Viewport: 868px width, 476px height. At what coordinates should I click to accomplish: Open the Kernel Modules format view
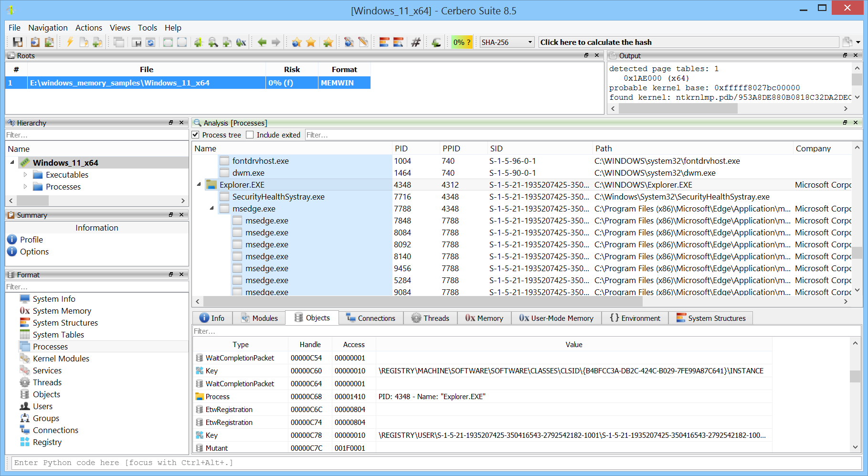click(61, 359)
